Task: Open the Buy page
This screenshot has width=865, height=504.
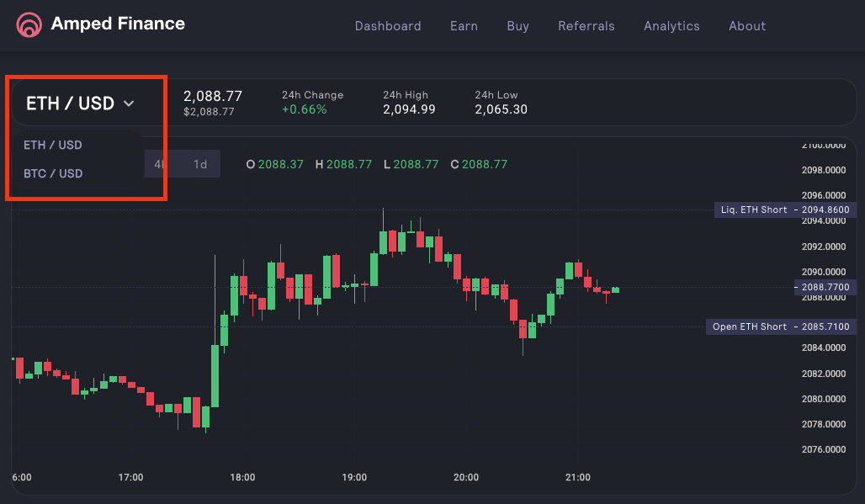Action: point(517,26)
